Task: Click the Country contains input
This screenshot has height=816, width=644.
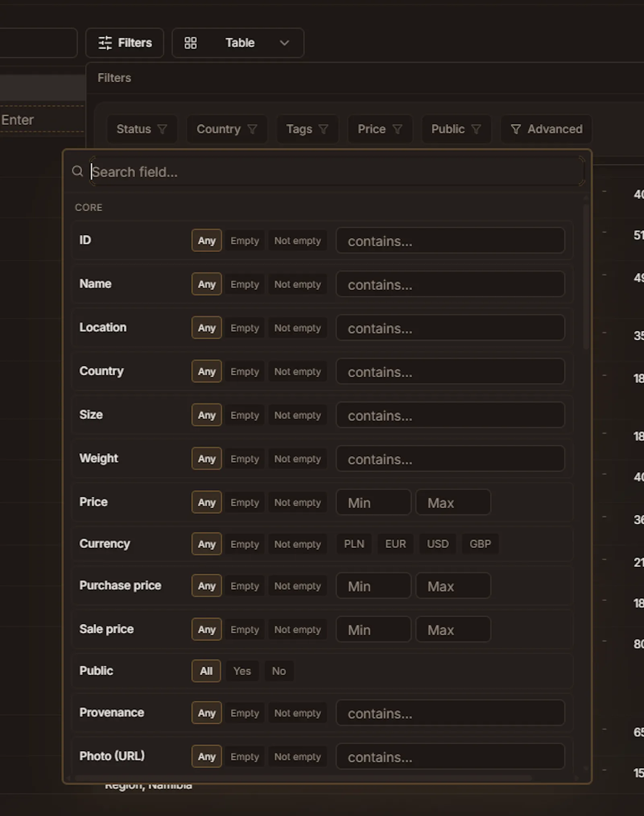Action: [450, 372]
